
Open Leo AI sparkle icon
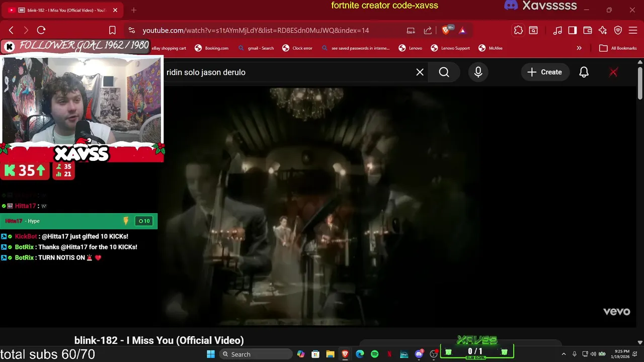coord(603,30)
